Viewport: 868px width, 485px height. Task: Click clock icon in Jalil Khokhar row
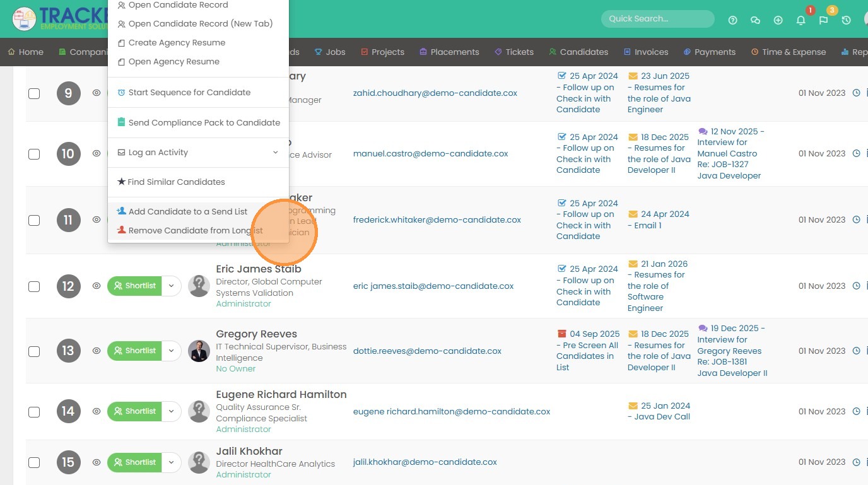pyautogui.click(x=856, y=462)
